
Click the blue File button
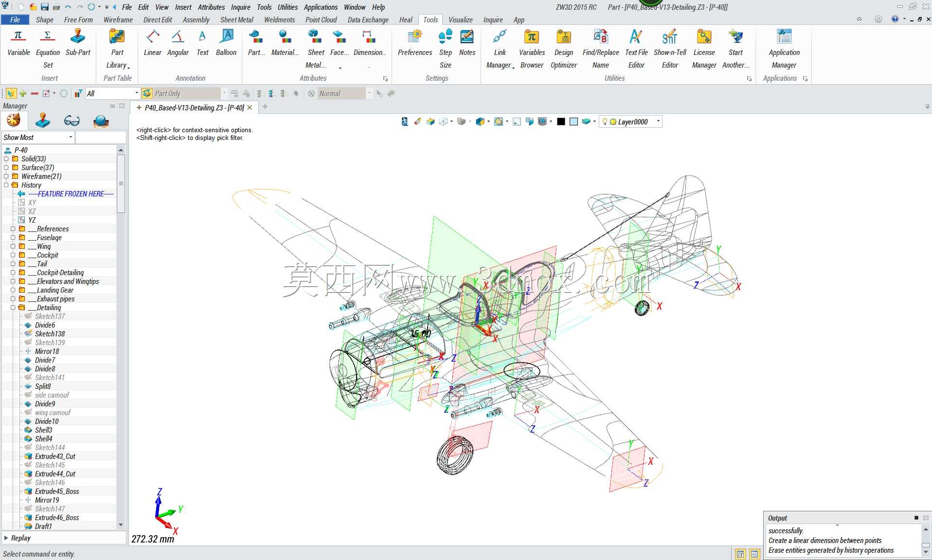coord(15,20)
